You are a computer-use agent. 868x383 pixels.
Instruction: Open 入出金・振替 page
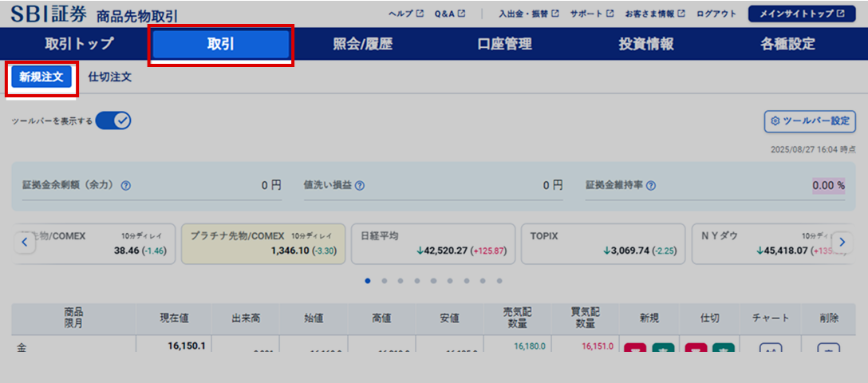529,14
